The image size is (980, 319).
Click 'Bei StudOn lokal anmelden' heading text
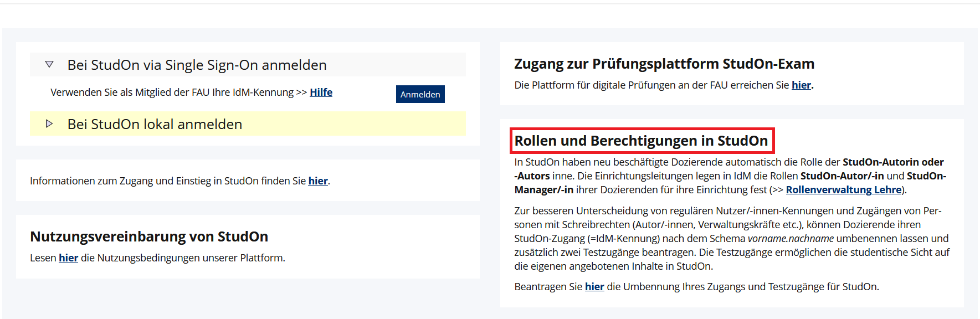[x=155, y=124]
